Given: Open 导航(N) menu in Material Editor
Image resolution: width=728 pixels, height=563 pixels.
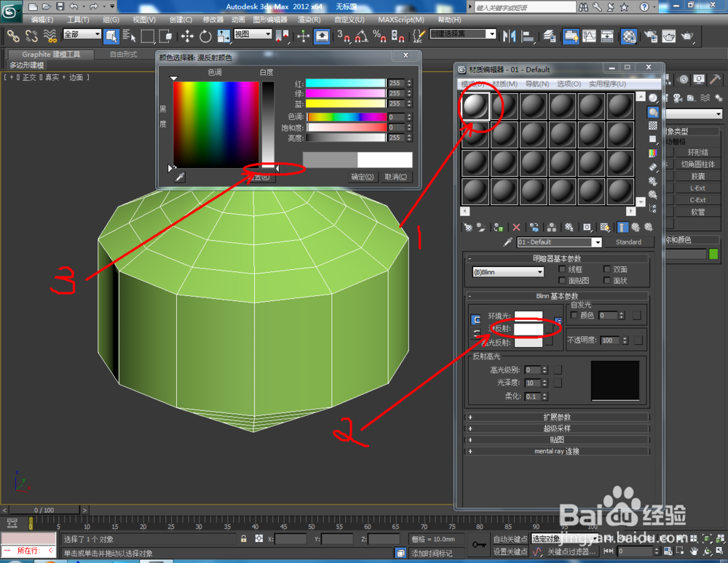Looking at the screenshot, I should click(537, 84).
